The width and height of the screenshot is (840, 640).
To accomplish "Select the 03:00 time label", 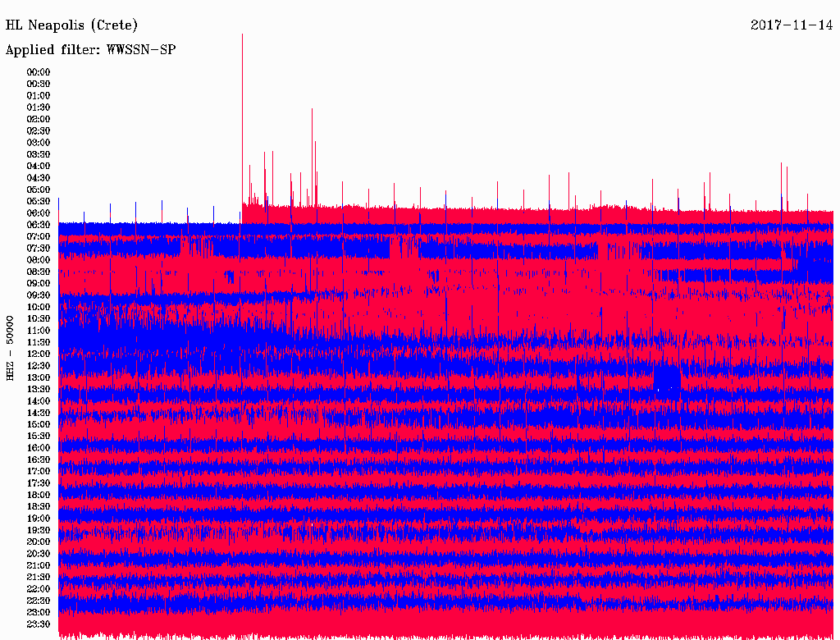I will coord(39,143).
